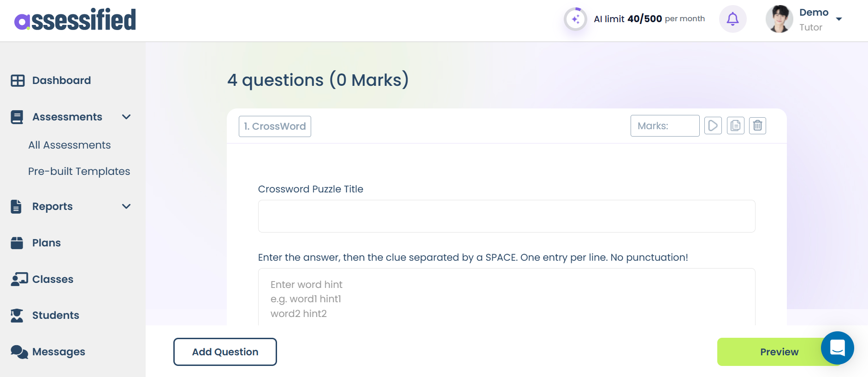Viewport: 868px width, 377px height.
Task: Preview the CrossWord question with play icon
Action: coord(713,126)
